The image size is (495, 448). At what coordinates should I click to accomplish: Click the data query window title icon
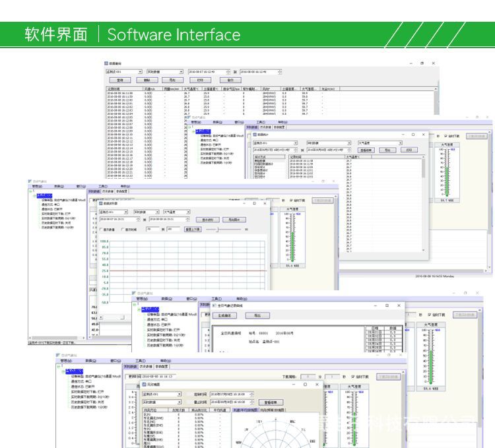pos(106,63)
